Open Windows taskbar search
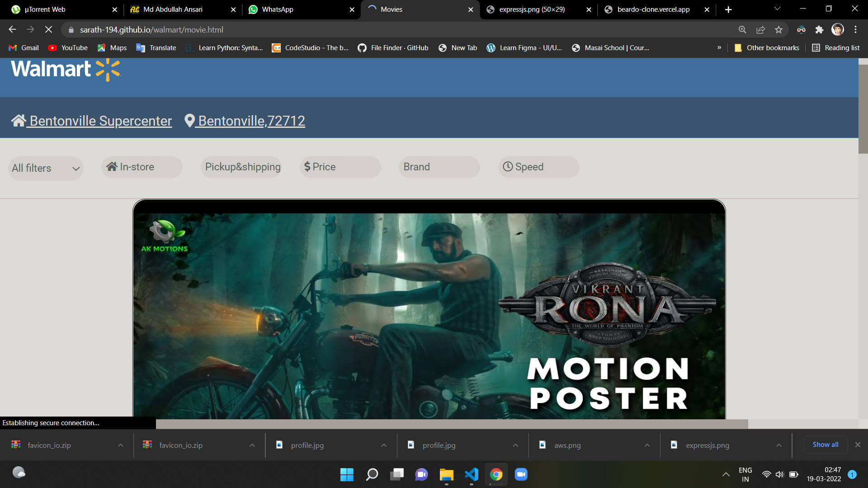The image size is (868, 488). coord(372,474)
